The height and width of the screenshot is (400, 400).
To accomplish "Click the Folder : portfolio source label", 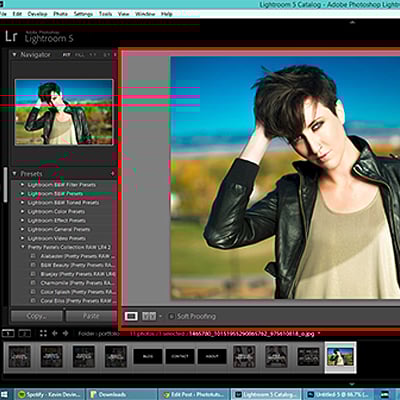I will click(x=99, y=333).
